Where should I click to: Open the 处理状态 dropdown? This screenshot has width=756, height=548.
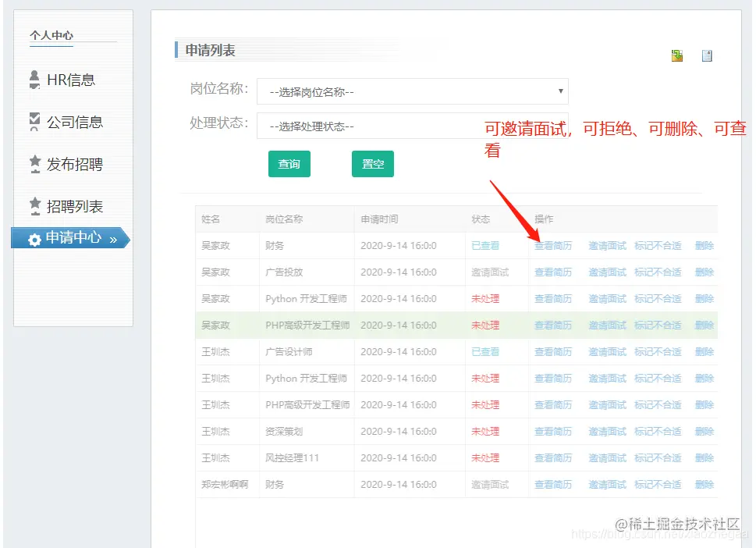(413, 126)
